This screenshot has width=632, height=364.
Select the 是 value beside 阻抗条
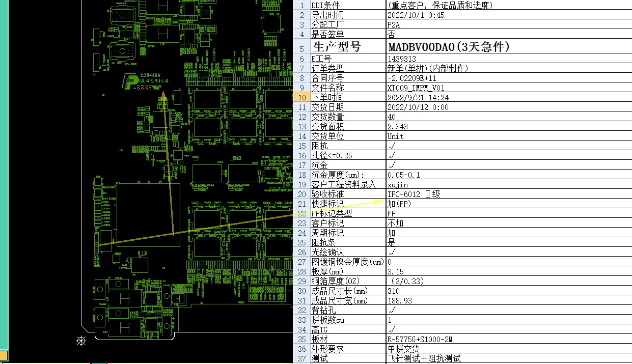click(509, 242)
